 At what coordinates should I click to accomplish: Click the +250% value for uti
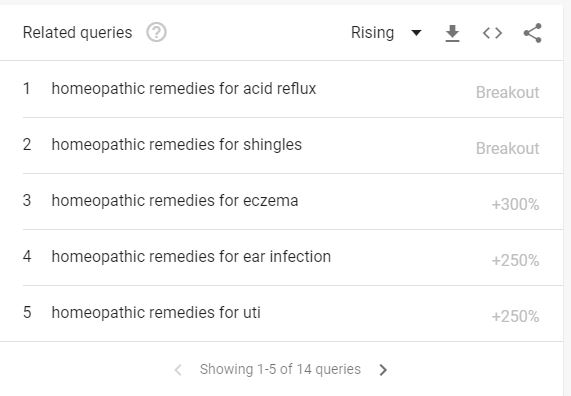(515, 316)
